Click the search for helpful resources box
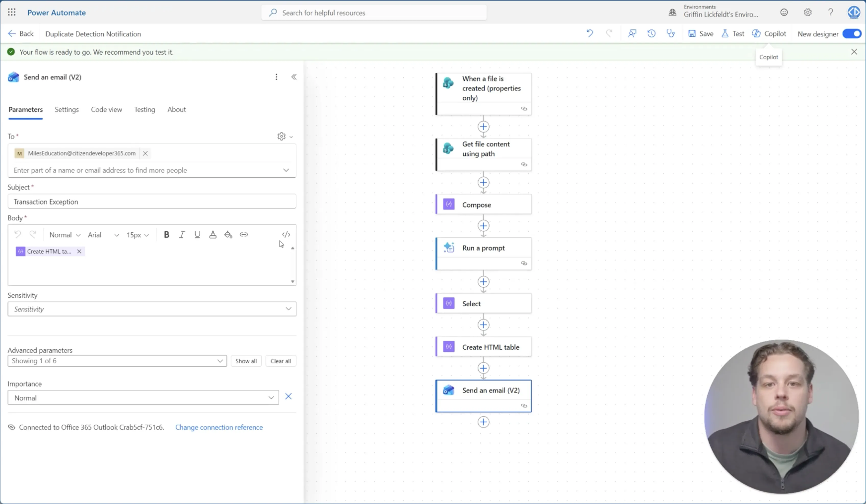The width and height of the screenshot is (866, 504). click(x=374, y=13)
